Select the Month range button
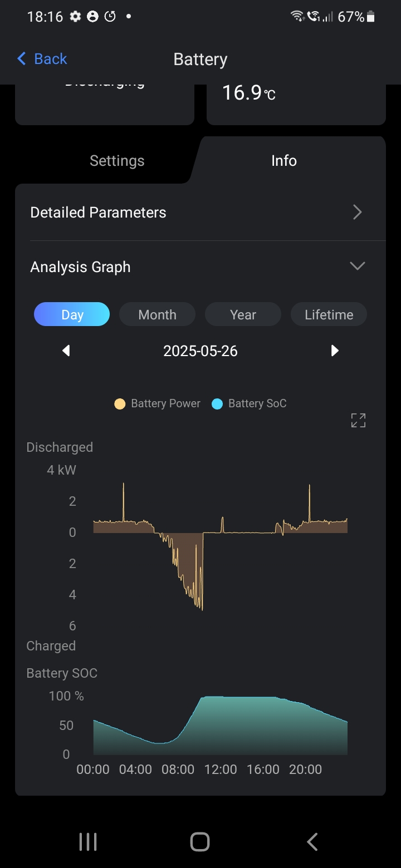This screenshot has height=868, width=401. click(x=157, y=314)
